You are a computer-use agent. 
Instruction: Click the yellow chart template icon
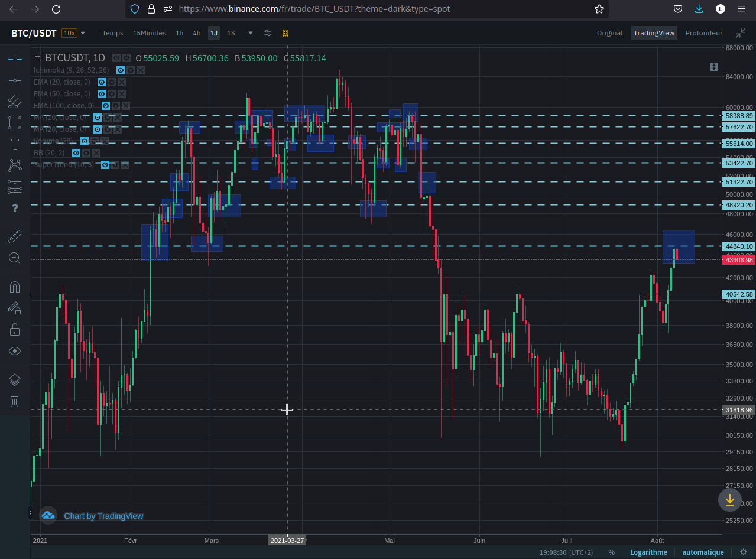pos(285,33)
